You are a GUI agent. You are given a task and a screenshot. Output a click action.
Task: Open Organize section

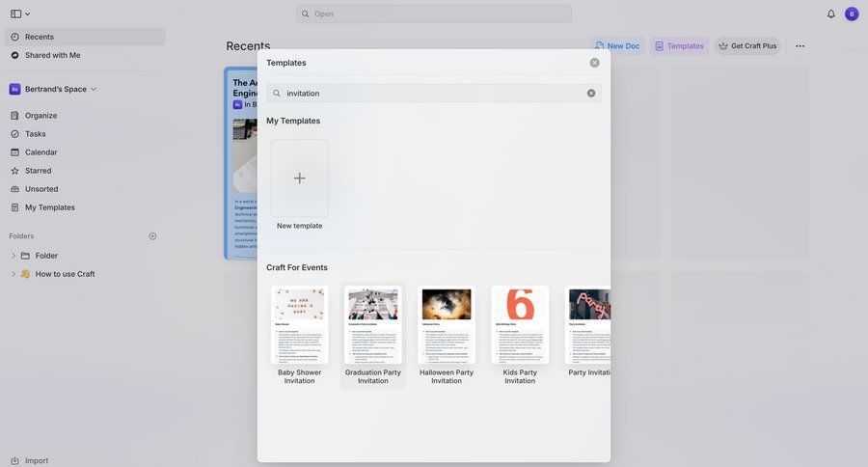coord(41,115)
